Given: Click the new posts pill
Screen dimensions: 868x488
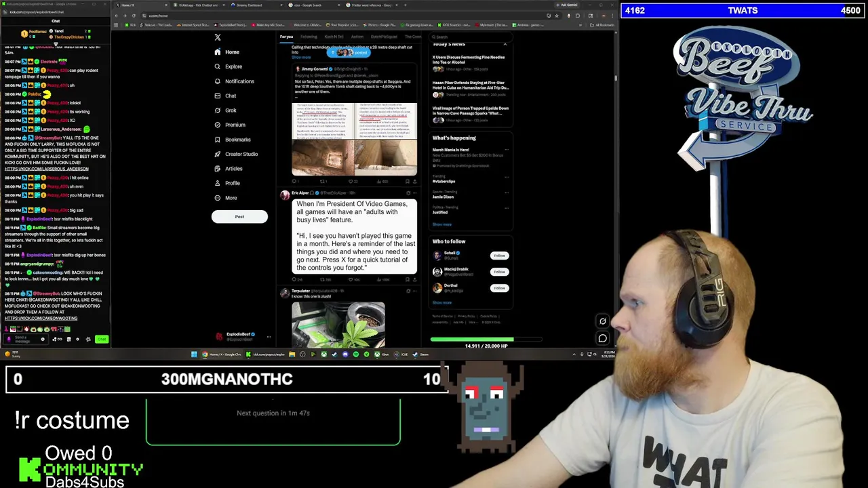Looking at the screenshot, I should pos(349,53).
